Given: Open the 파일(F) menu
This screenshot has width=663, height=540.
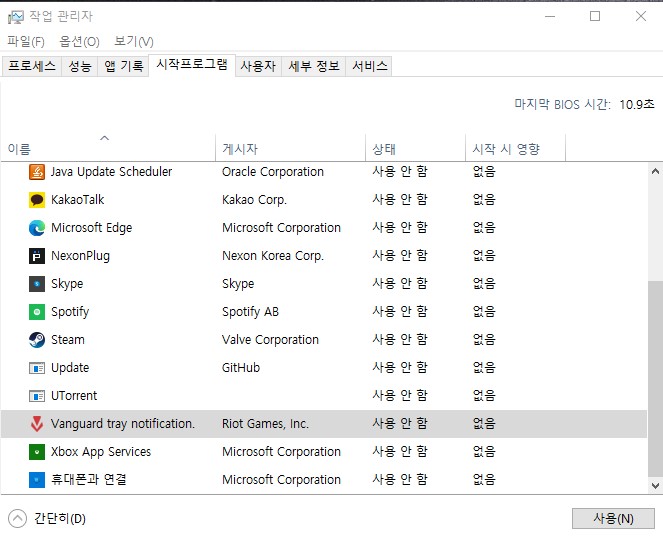Looking at the screenshot, I should coord(26,41).
